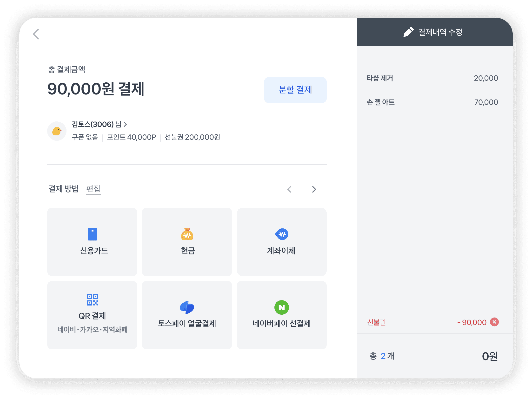
Task: Expand customer 김토스(3006) details chevron
Action: pos(125,124)
